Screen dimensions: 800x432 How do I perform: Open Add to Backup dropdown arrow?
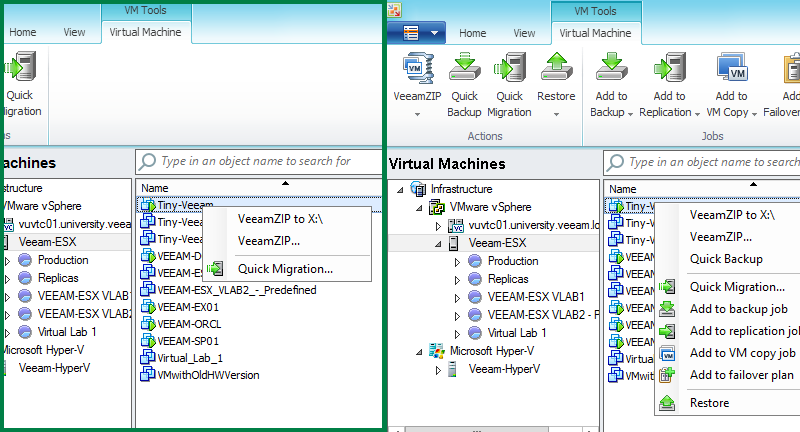pyautogui.click(x=630, y=114)
